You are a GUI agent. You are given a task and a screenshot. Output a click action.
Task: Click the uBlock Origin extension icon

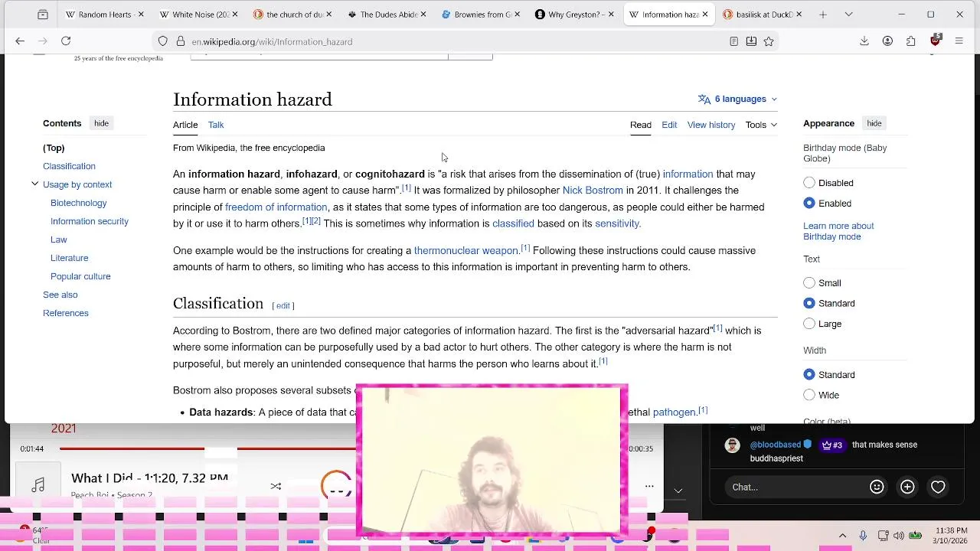point(936,41)
